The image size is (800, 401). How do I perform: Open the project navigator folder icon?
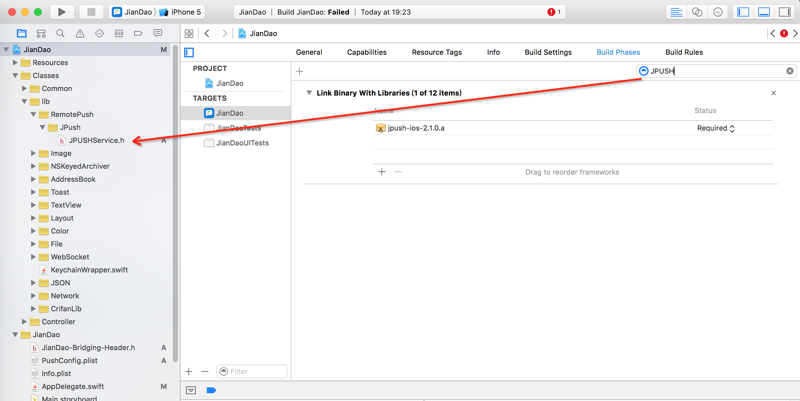click(x=21, y=34)
